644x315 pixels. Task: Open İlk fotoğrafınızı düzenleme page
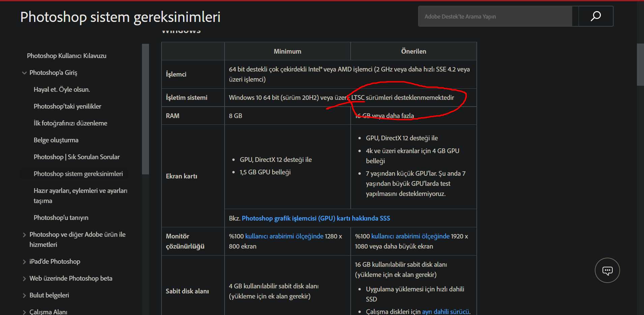point(70,123)
